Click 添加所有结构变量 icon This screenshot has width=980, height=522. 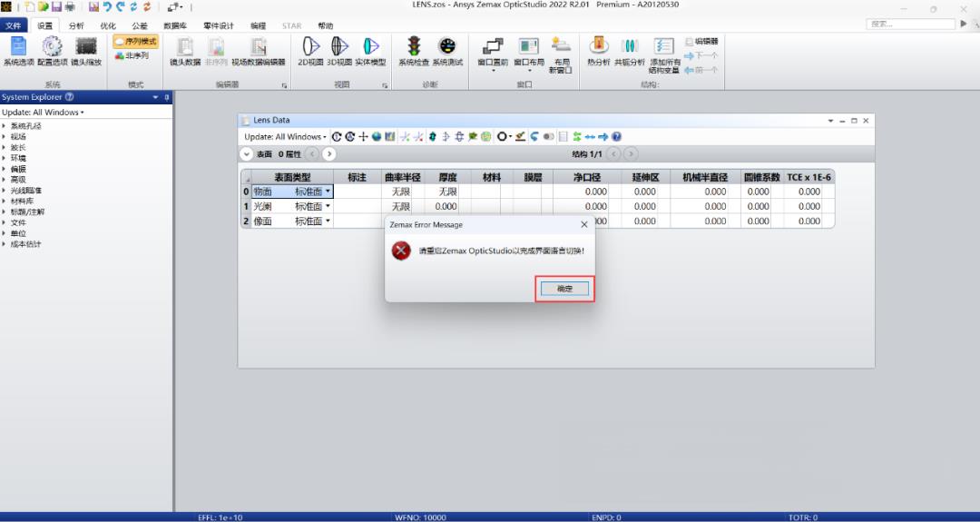click(x=664, y=55)
